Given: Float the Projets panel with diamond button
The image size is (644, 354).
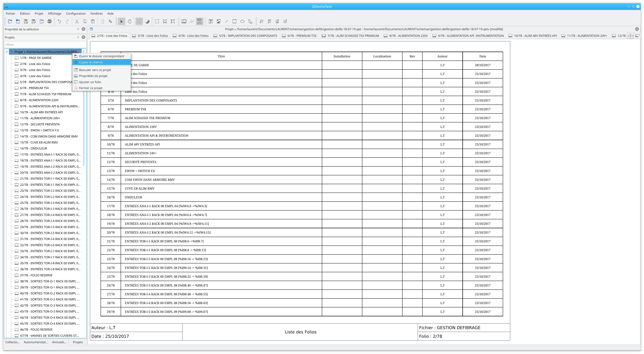Looking at the screenshot, I should click(78, 37).
